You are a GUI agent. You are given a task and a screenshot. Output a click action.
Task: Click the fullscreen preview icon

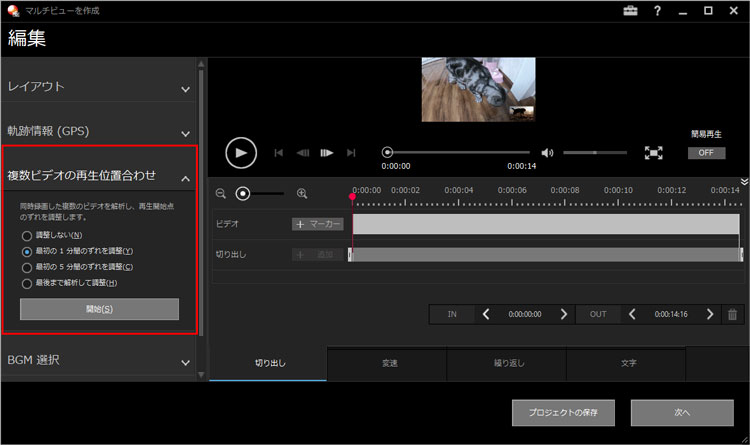[653, 153]
